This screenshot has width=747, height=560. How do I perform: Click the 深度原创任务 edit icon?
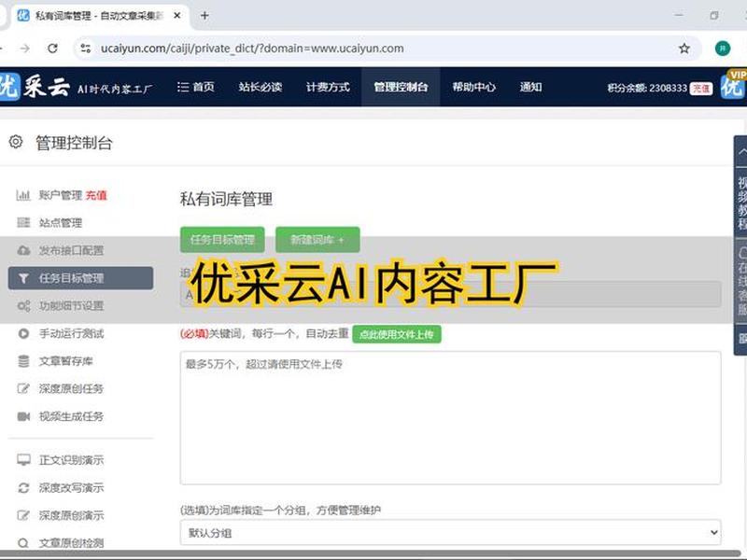pyautogui.click(x=23, y=388)
